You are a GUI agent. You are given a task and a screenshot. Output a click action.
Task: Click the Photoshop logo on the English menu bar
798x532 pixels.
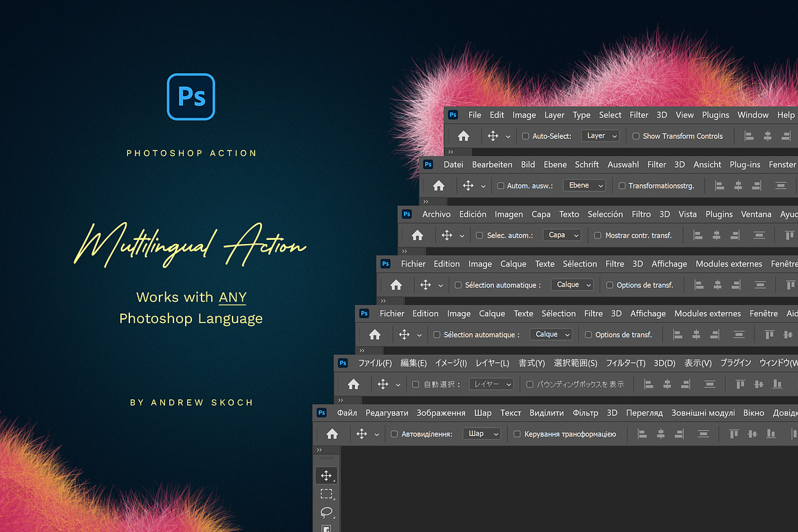tap(453, 115)
